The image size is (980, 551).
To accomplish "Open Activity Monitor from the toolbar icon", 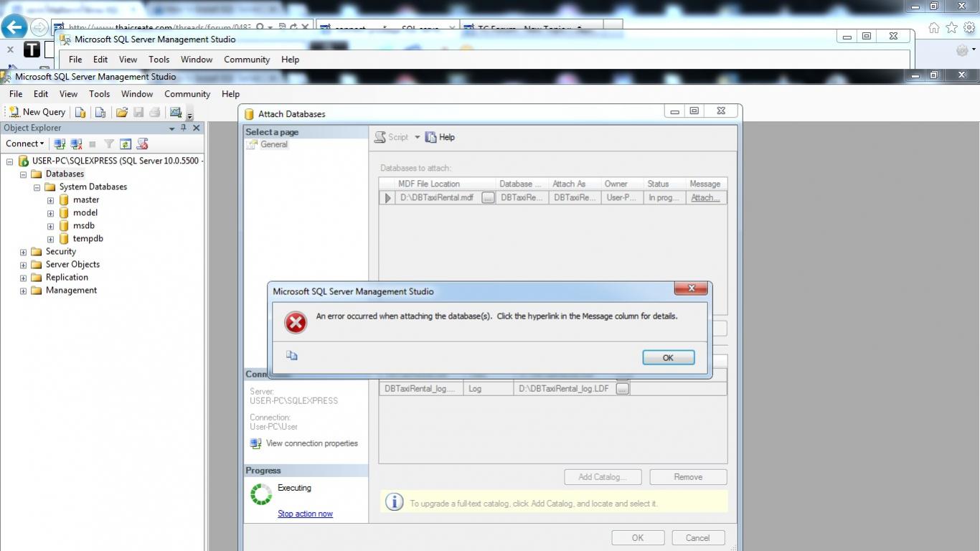I will click(175, 112).
